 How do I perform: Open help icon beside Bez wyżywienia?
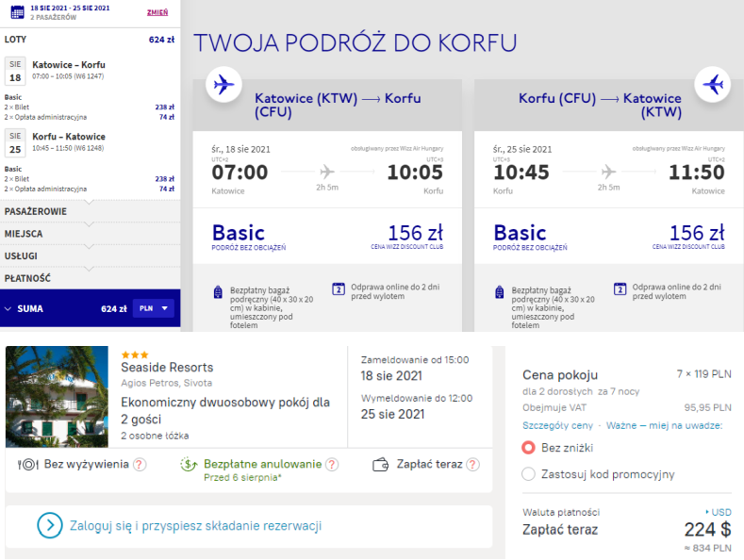point(140,465)
